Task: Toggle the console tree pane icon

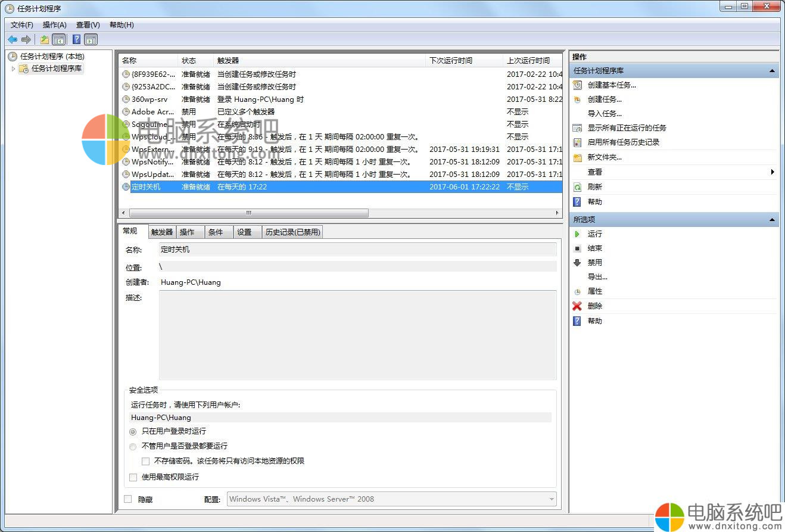Action: (x=58, y=39)
